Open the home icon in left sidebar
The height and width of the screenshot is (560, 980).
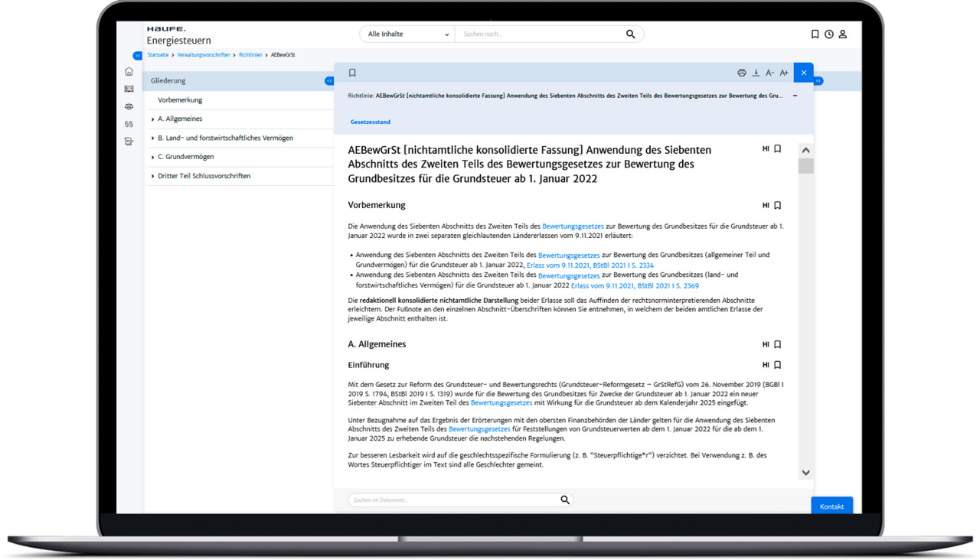point(129,72)
